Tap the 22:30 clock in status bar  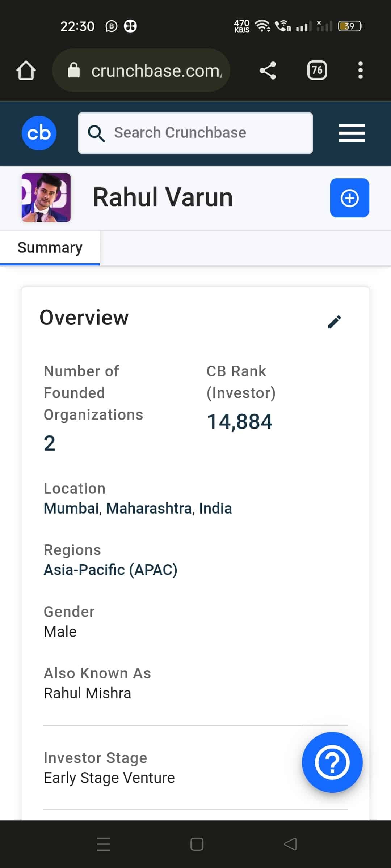point(77,26)
